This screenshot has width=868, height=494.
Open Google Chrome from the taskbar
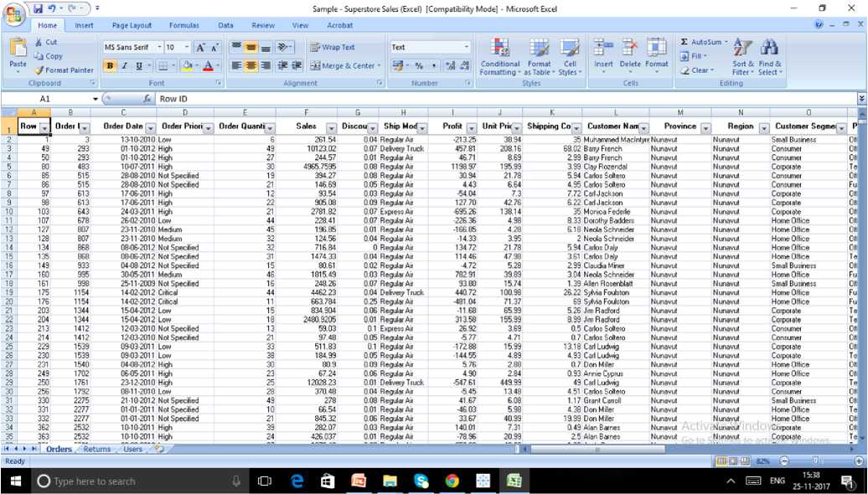pos(452,481)
